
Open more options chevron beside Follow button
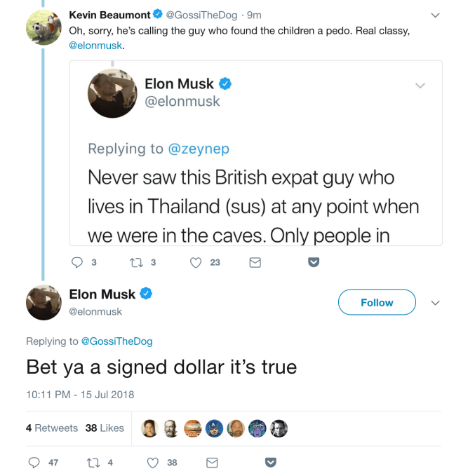tap(435, 303)
